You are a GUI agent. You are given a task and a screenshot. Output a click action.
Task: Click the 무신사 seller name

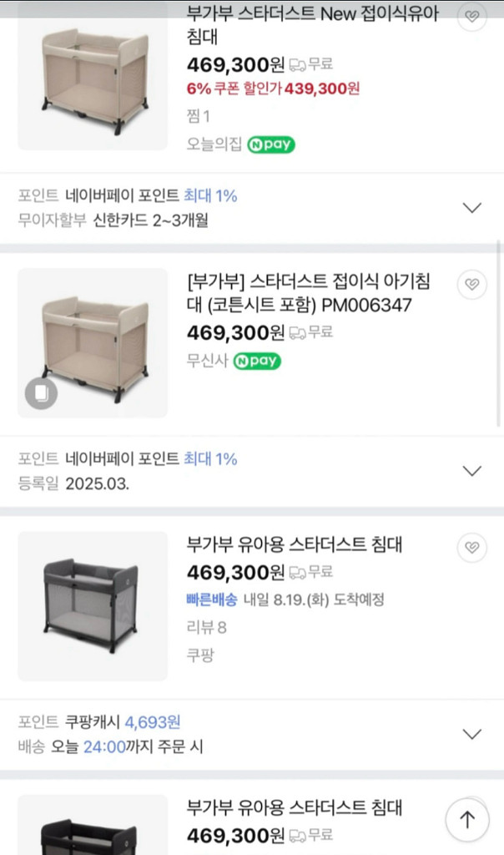coord(205,362)
